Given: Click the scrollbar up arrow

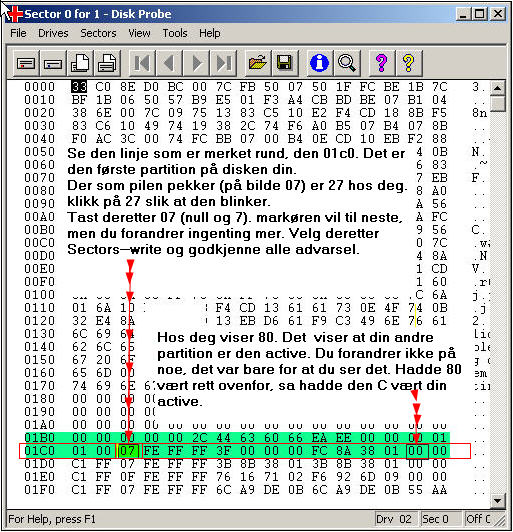Looking at the screenshot, I should coord(497,88).
